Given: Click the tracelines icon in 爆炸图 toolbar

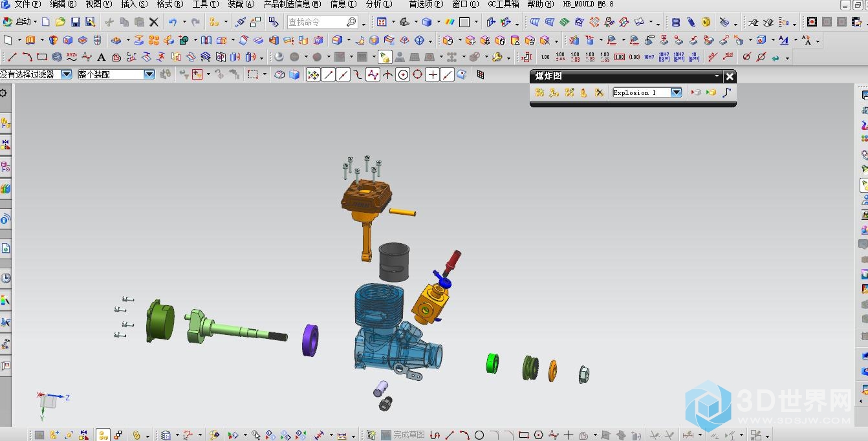Looking at the screenshot, I should click(726, 92).
